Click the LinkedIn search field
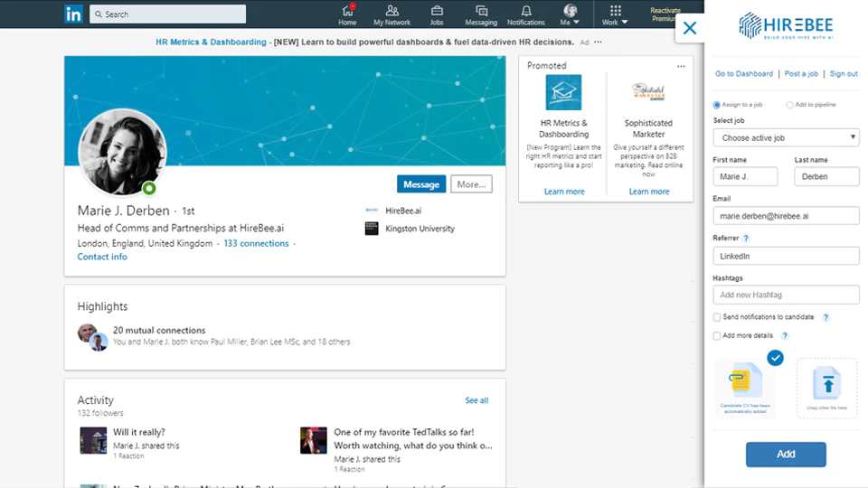 168,14
